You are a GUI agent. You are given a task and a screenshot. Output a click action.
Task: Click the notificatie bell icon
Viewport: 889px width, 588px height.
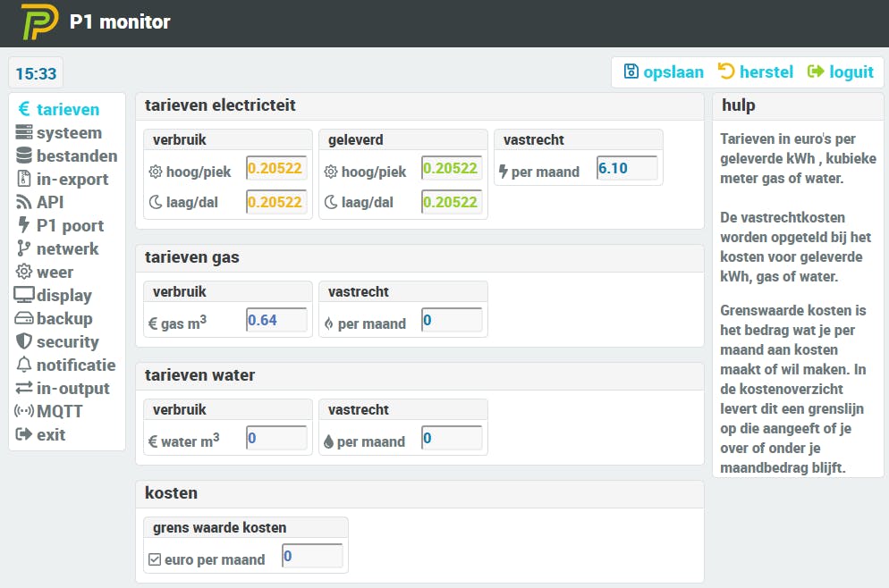24,365
